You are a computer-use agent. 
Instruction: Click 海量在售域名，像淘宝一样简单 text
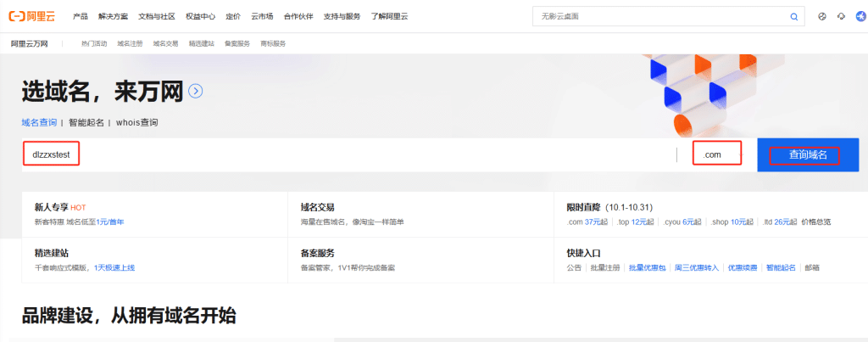pos(352,221)
